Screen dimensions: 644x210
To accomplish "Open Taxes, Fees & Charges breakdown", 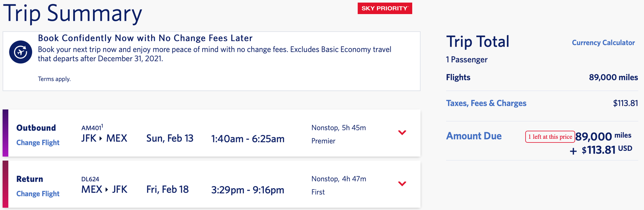I will point(486,103).
